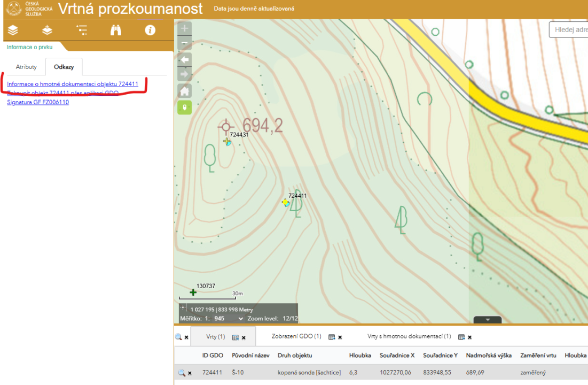Click the address search field

pyautogui.click(x=570, y=29)
